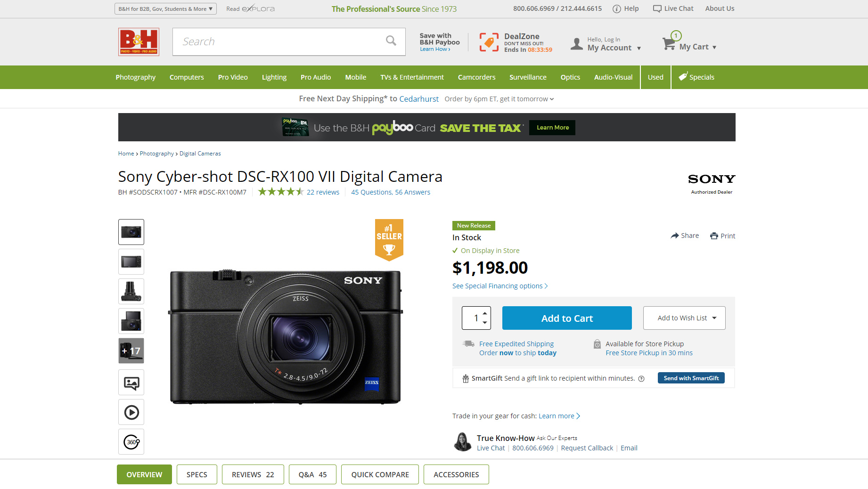Select the camera with grip thumbnail
868x489 pixels.
point(131,291)
